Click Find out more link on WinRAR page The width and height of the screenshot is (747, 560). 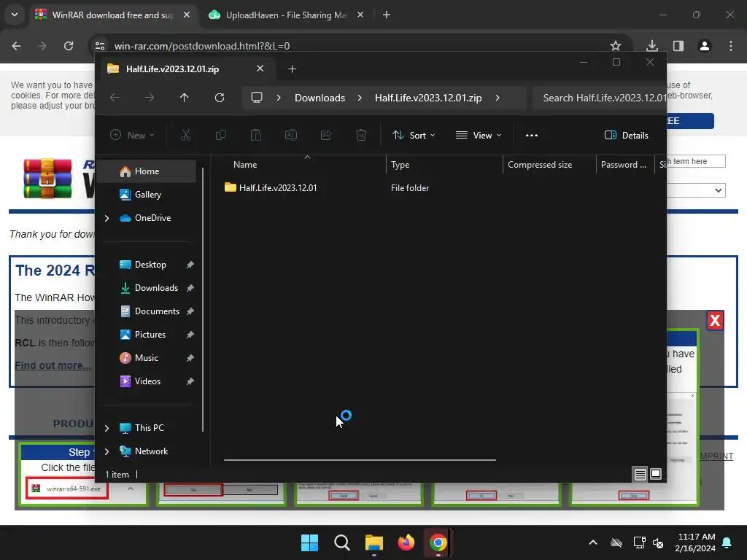53,366
